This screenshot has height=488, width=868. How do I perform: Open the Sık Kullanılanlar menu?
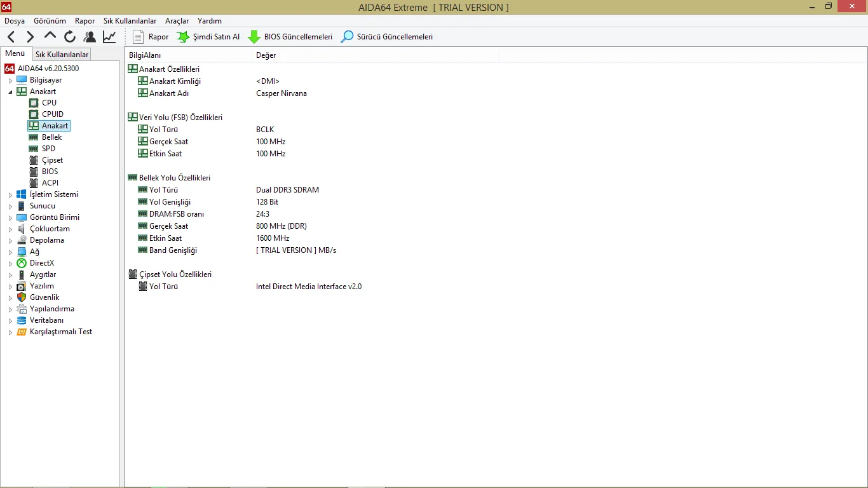pos(130,21)
